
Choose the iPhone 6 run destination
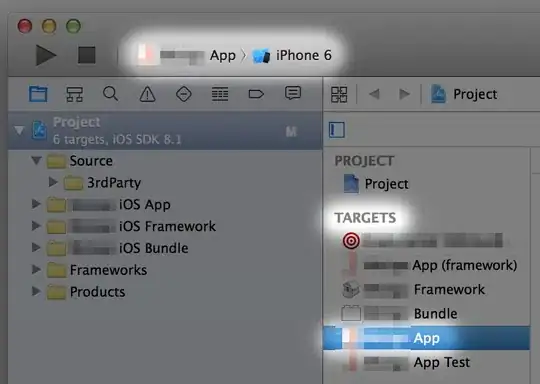(292, 55)
